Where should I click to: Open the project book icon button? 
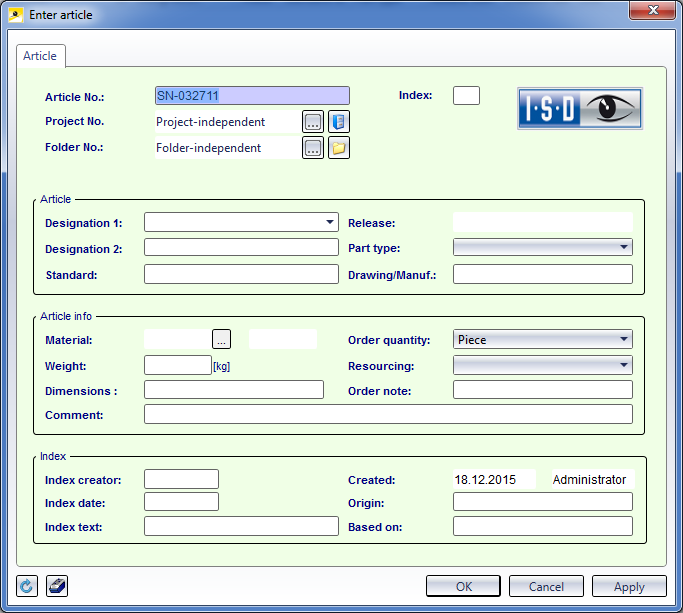point(339,122)
